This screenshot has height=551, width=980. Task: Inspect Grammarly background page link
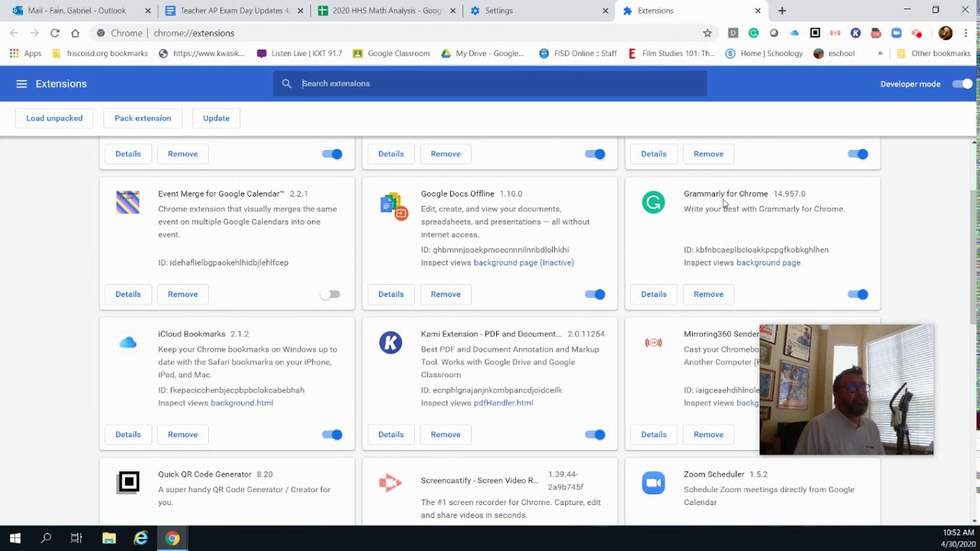(x=768, y=262)
